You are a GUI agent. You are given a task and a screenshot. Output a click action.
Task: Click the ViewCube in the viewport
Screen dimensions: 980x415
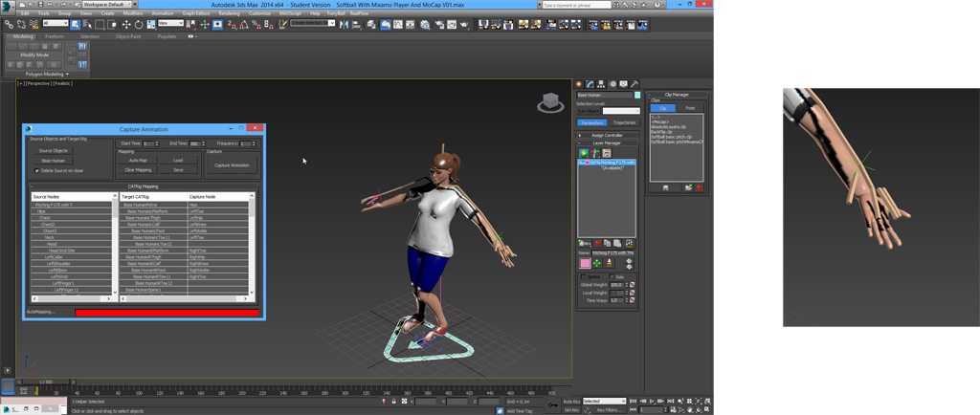pos(550,103)
